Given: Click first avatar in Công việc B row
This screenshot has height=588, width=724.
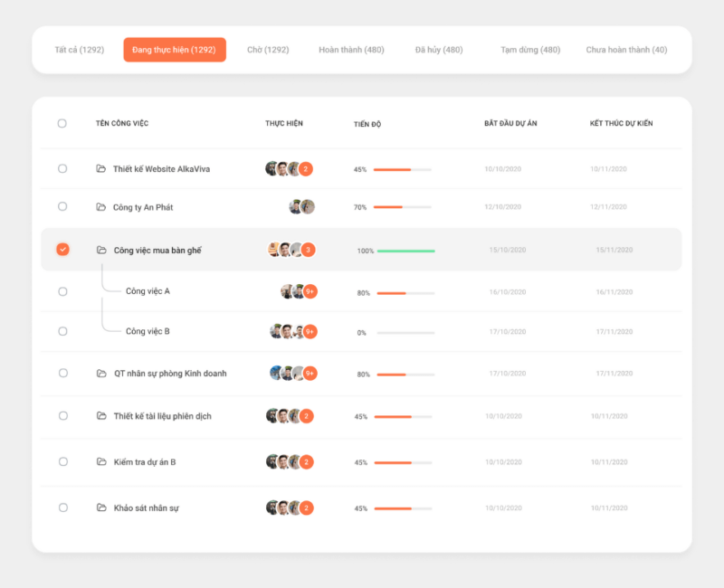Looking at the screenshot, I should 276,331.
